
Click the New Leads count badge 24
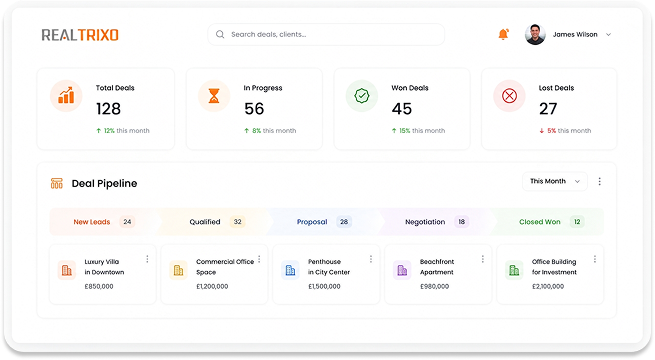(127, 222)
